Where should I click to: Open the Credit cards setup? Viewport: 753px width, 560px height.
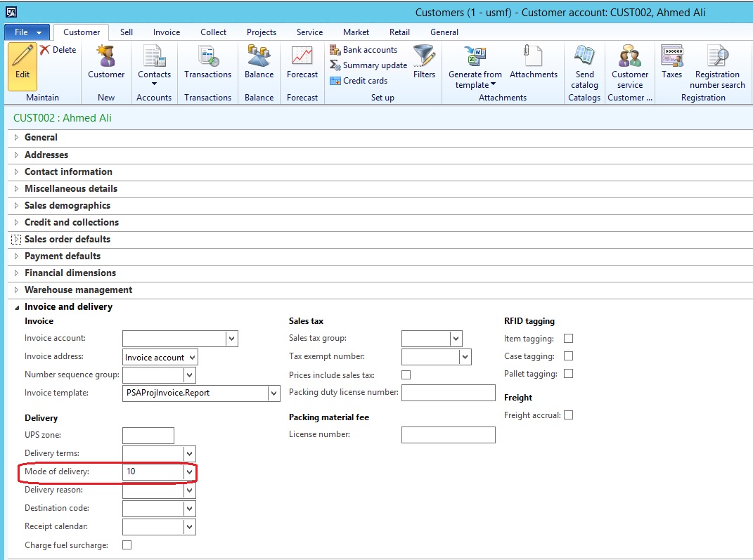(363, 80)
